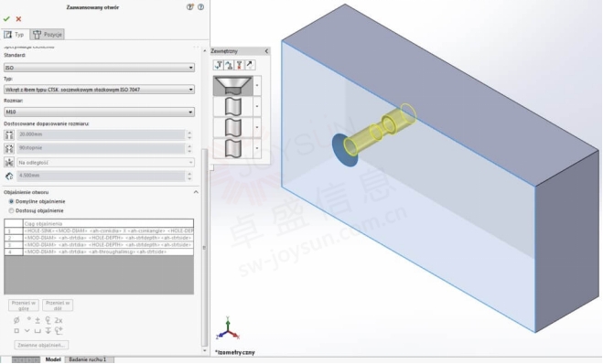Insert the depth symbol
This screenshot has height=364, width=603.
pos(48,330)
